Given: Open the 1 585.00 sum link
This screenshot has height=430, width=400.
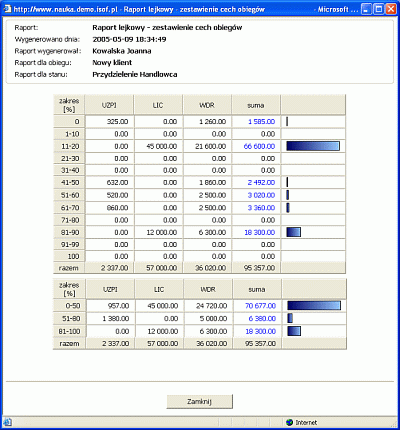Looking at the screenshot, I should click(x=261, y=122).
